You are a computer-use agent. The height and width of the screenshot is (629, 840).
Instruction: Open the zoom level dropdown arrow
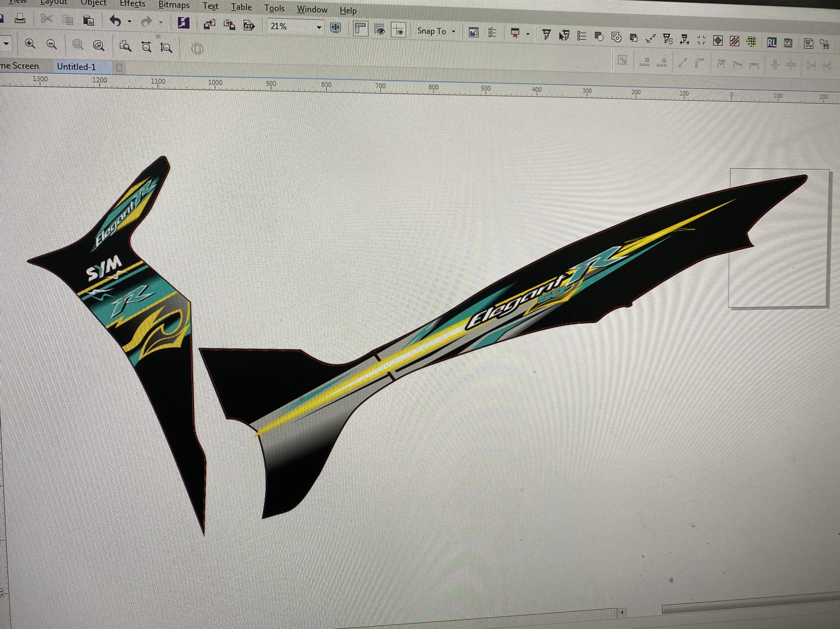click(319, 27)
